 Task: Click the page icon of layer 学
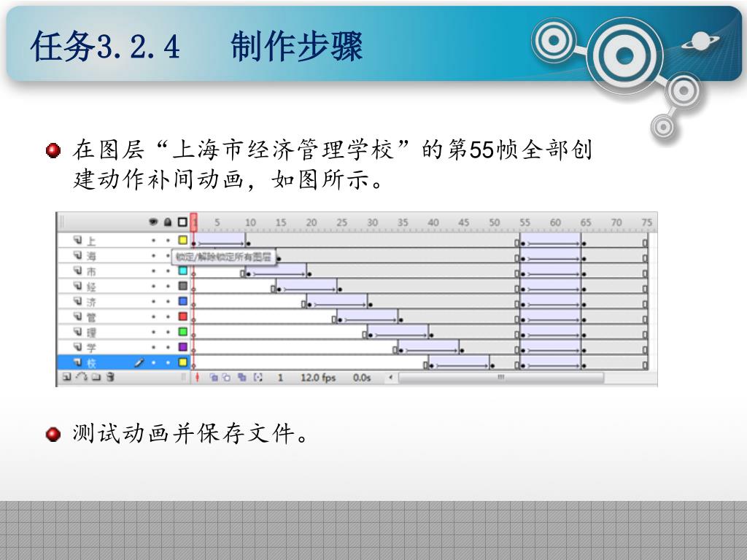[x=77, y=346]
